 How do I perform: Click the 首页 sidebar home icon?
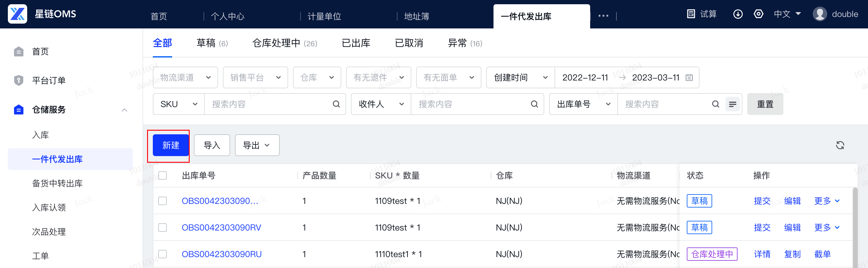pos(18,52)
